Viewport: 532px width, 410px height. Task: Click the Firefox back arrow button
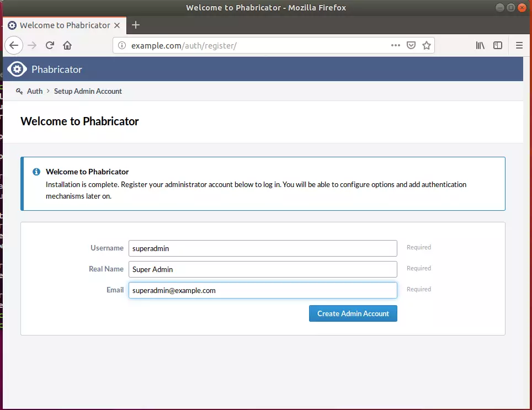pyautogui.click(x=14, y=45)
